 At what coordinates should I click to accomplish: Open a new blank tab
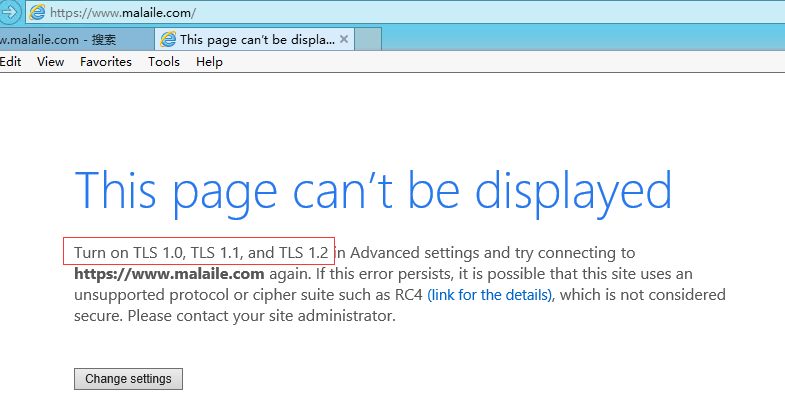368,39
